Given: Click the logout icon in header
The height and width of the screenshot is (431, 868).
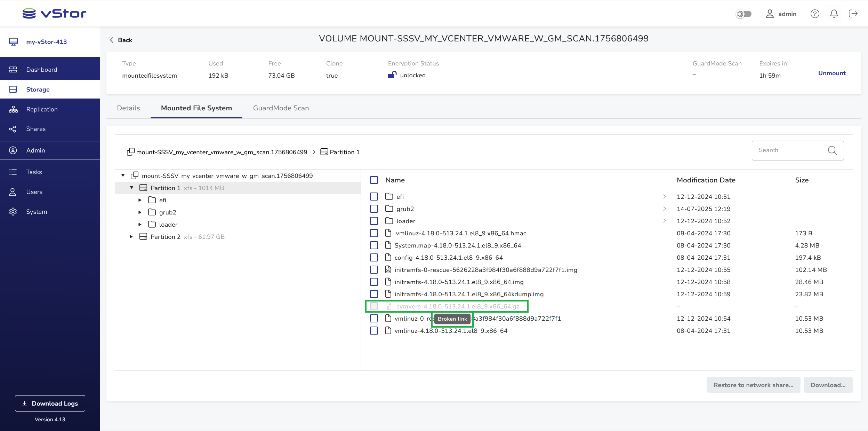Looking at the screenshot, I should coord(853,14).
